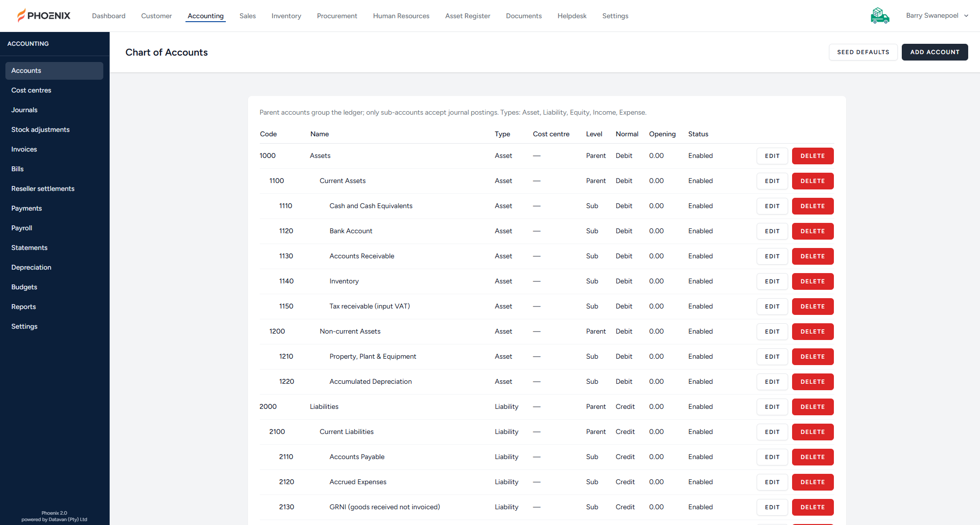Screen dimensions: 980x525
Task: Click the Add Account button
Action: coord(935,52)
